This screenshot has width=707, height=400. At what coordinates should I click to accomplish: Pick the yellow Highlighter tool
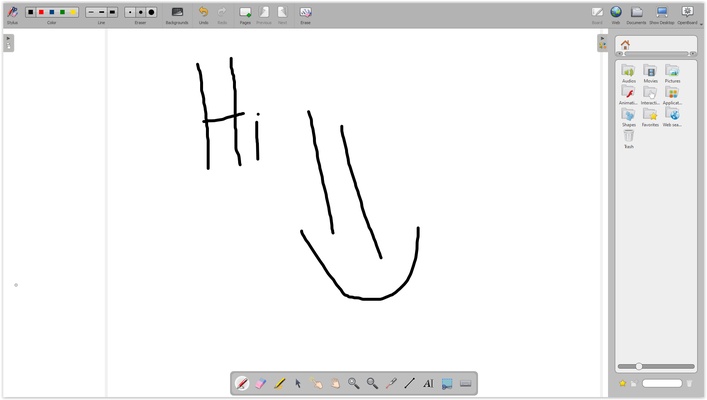280,383
